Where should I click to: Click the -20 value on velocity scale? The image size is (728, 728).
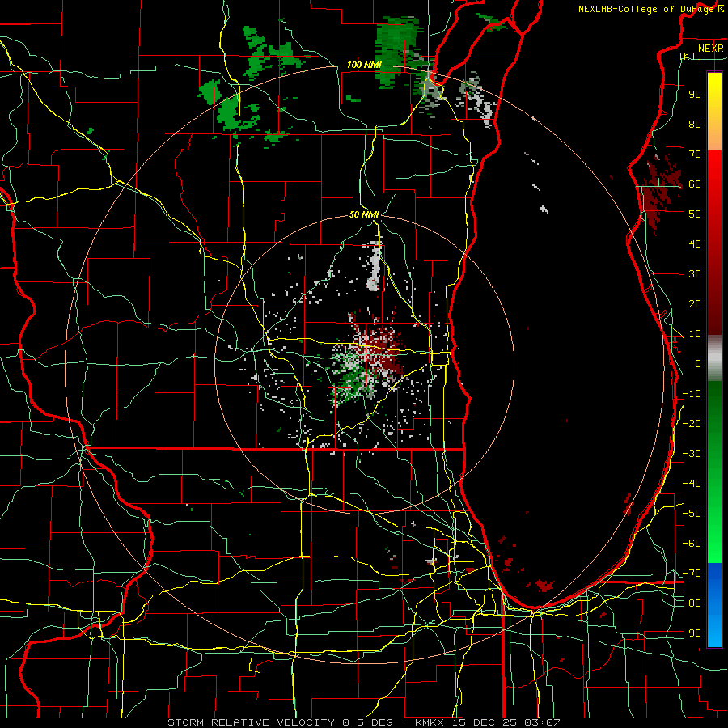[692, 423]
